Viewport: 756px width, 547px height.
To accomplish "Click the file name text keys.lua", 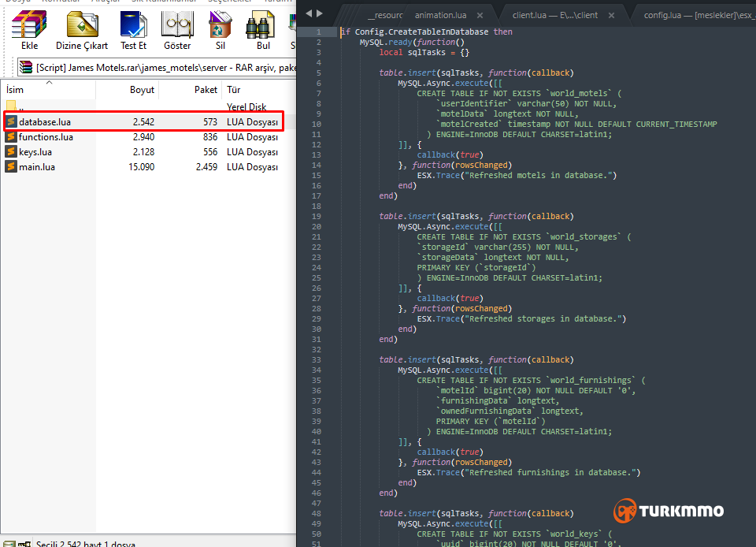I will point(35,152).
